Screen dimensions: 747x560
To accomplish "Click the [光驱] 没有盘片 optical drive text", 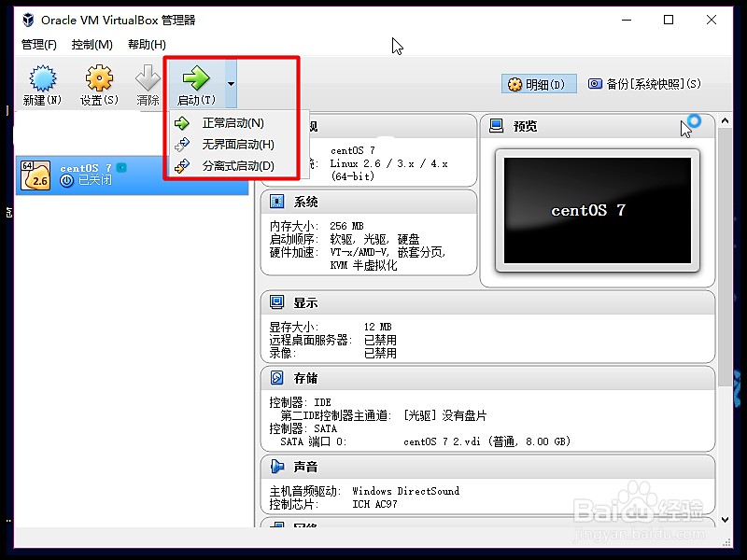I will click(x=445, y=415).
